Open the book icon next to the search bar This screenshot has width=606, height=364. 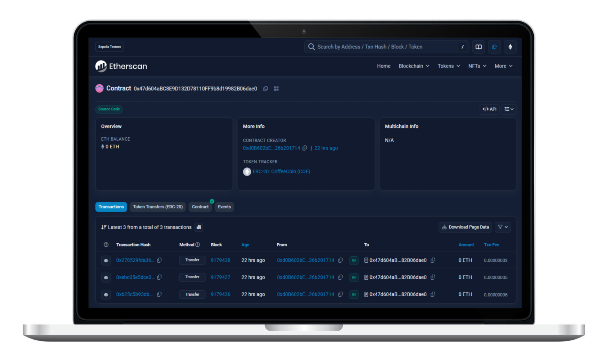coord(478,47)
